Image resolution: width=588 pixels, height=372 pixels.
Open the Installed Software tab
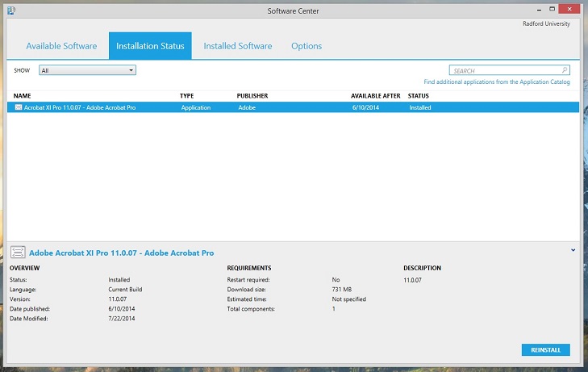point(238,46)
